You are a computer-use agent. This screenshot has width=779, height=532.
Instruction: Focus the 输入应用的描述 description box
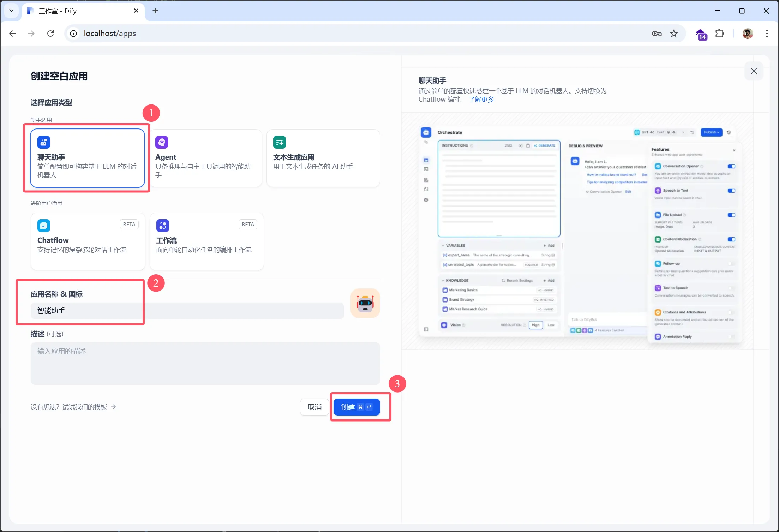[x=205, y=363]
